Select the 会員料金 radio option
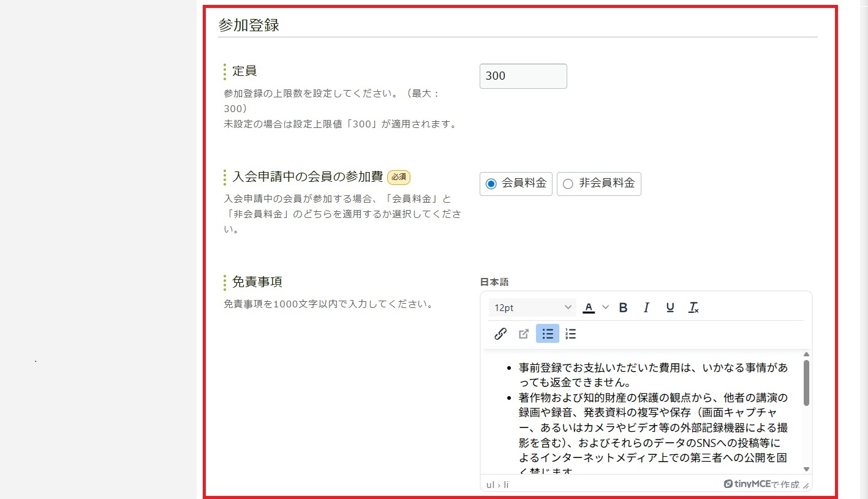Viewport: 868px width, 499px height. (x=491, y=184)
